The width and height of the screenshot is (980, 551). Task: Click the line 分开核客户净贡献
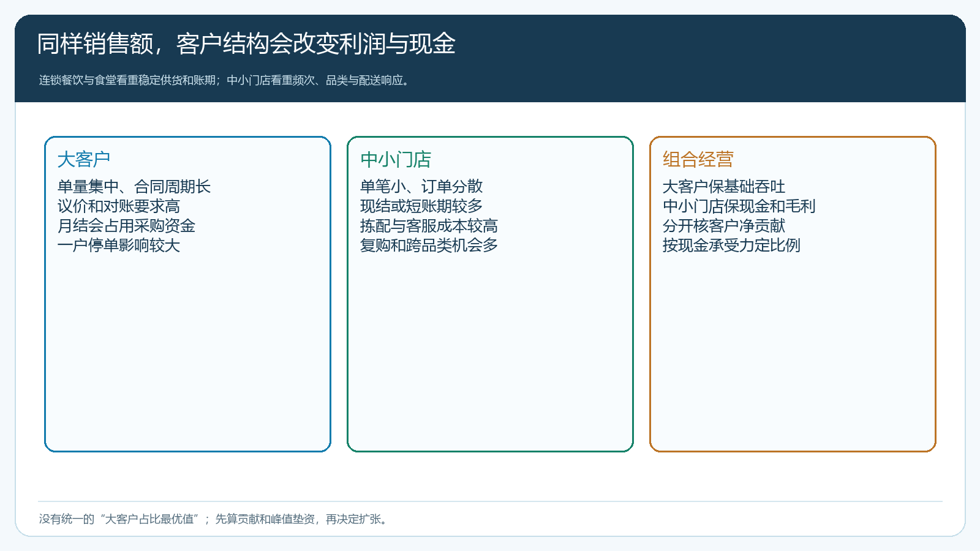724,226
